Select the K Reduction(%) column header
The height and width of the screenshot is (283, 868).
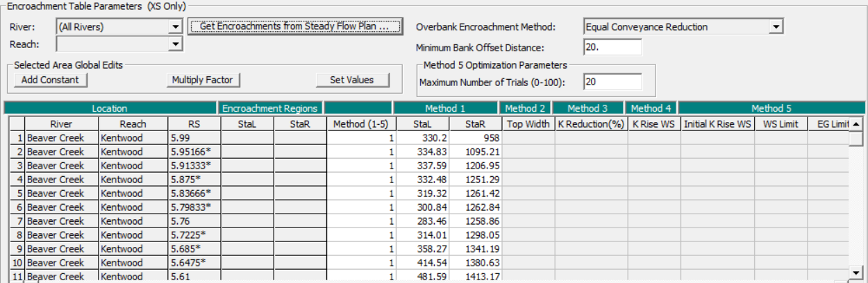(x=591, y=124)
